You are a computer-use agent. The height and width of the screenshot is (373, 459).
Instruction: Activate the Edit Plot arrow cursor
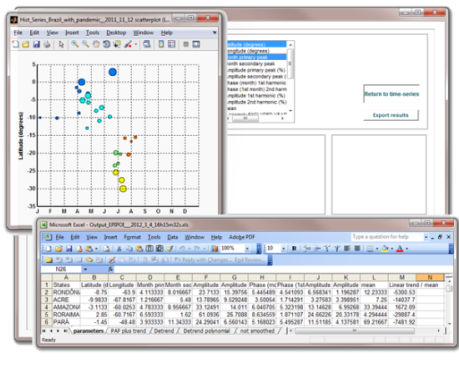(61, 44)
